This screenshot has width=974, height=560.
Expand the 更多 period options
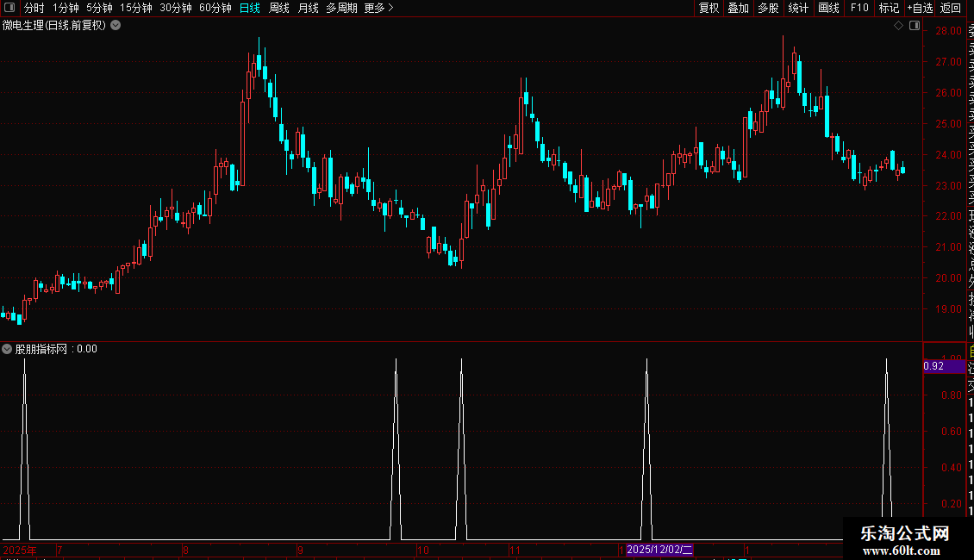point(379,8)
